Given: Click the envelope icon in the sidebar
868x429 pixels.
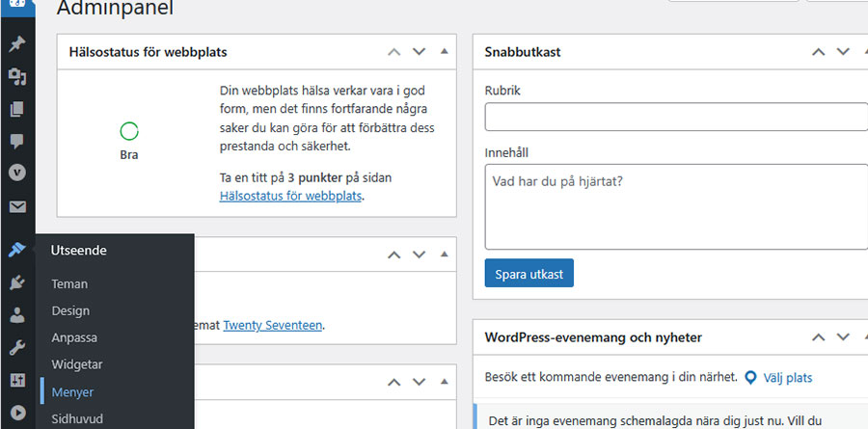Looking at the screenshot, I should 16,206.
